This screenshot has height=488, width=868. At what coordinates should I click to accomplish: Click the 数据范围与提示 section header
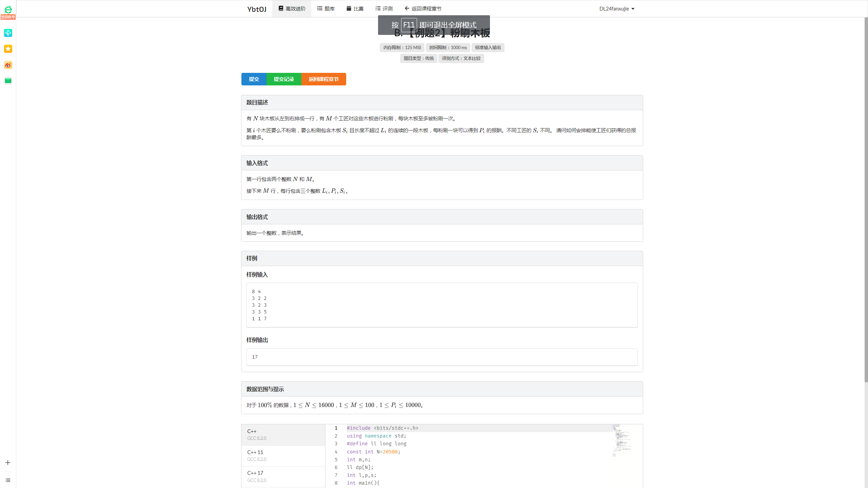tap(442, 389)
